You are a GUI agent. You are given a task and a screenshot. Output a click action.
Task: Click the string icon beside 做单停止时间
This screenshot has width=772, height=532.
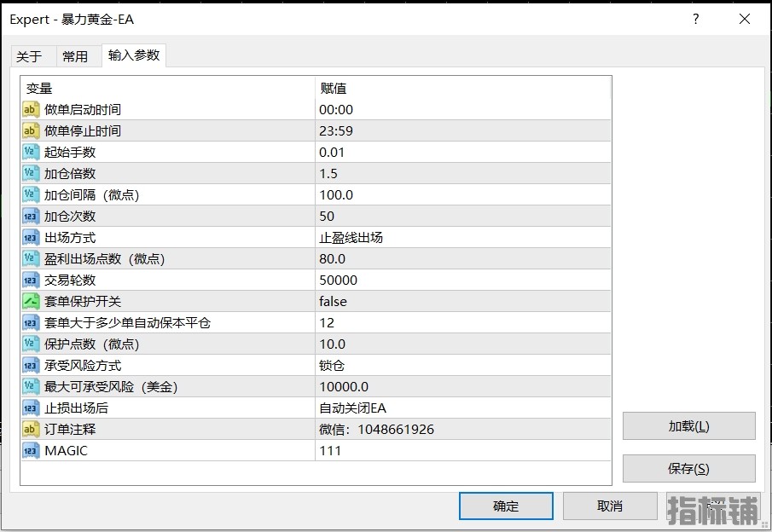31,131
